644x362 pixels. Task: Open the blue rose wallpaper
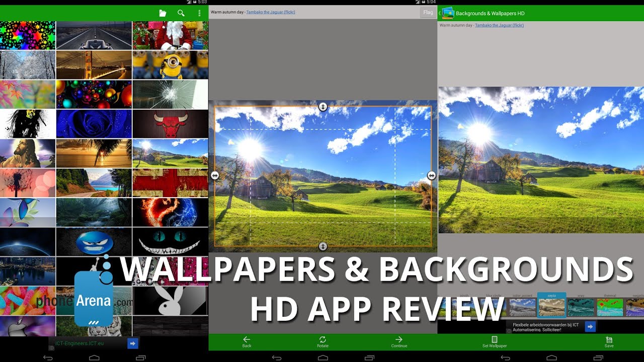pyautogui.click(x=94, y=124)
